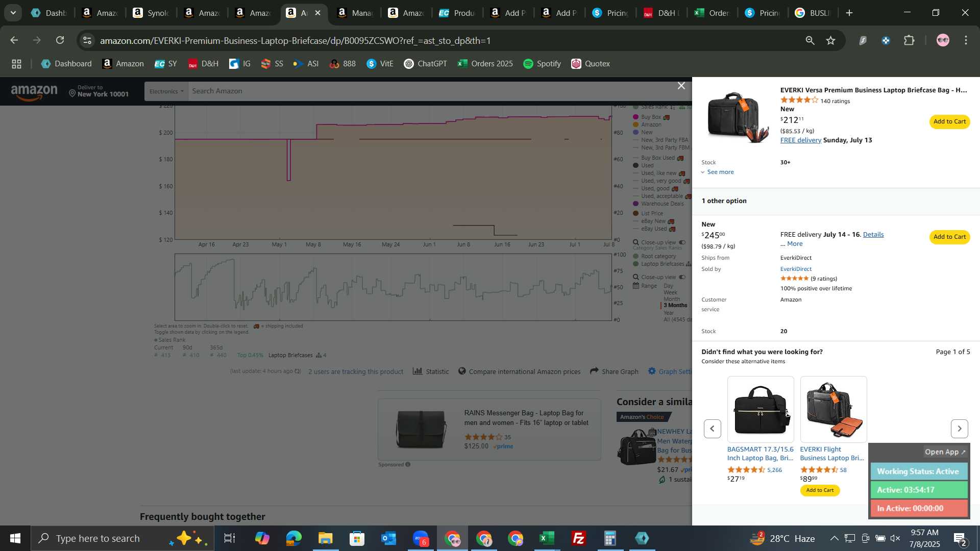Open BAGSMART laptop bag thumbnail
The image size is (980, 551).
(761, 409)
